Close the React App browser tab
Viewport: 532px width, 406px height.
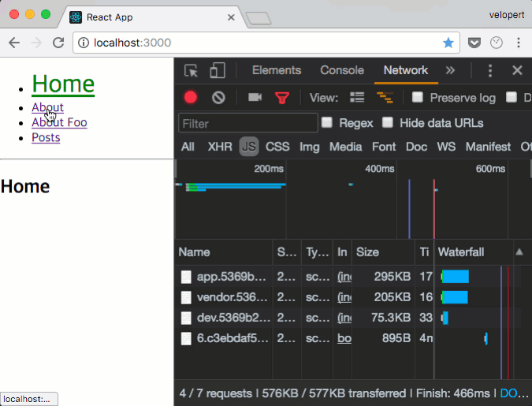[231, 17]
